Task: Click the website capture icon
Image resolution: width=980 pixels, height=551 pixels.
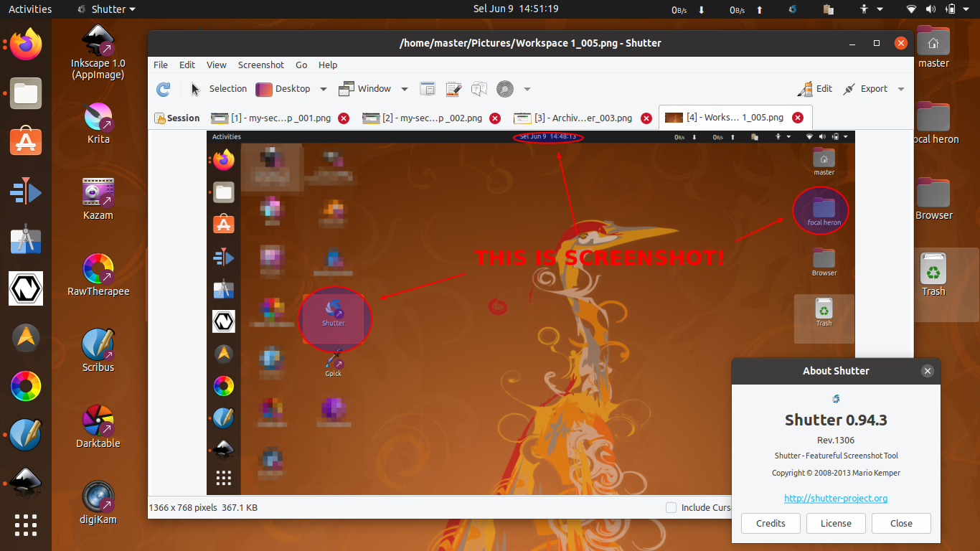Action: point(505,89)
